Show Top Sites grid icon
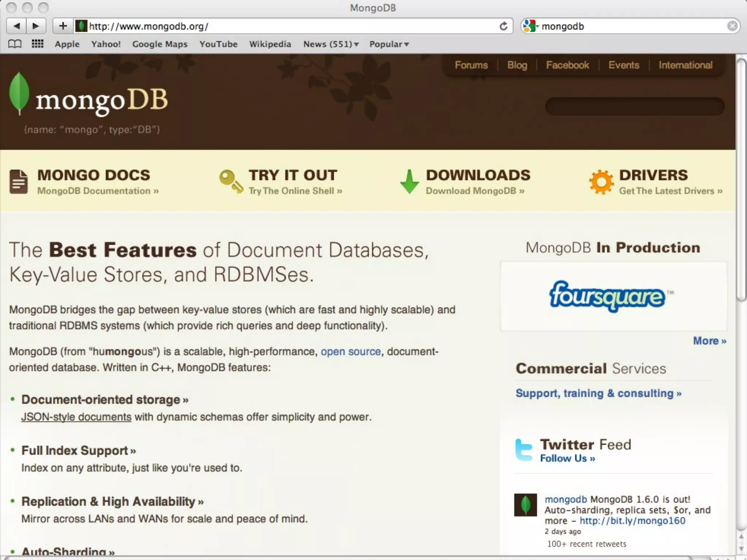The width and height of the screenshot is (747, 560). click(38, 44)
